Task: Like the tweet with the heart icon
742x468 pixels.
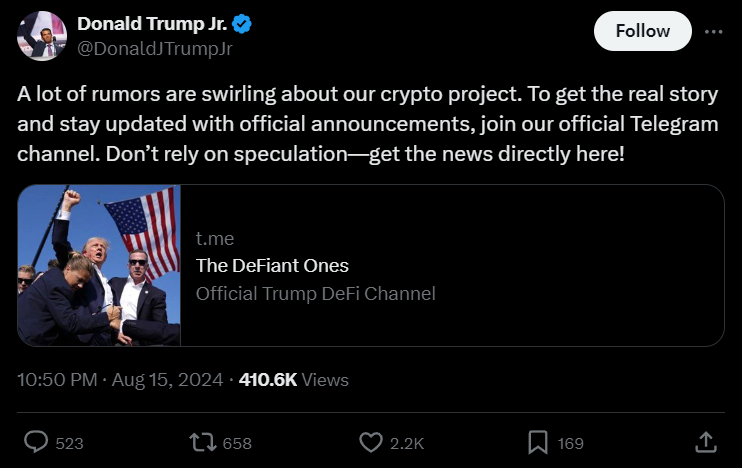Action: 370,441
